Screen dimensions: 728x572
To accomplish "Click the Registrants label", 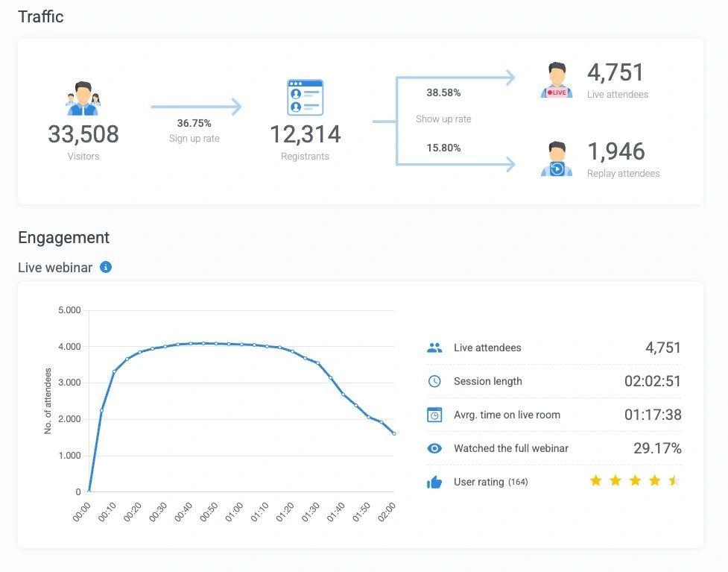I will (305, 157).
